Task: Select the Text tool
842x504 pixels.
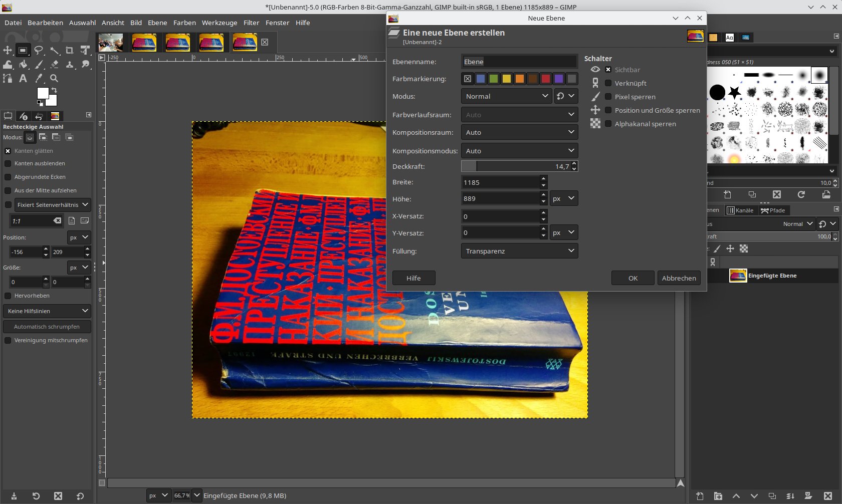Action: pos(23,78)
